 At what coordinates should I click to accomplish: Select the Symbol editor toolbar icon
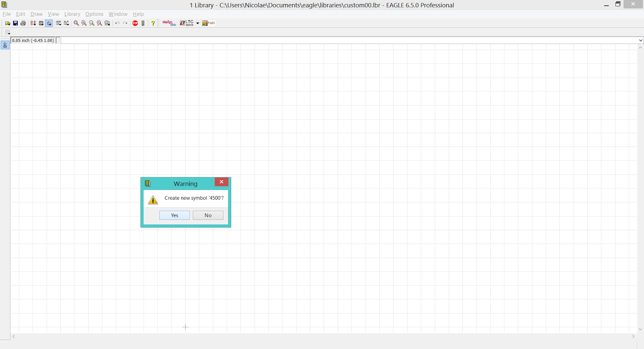(x=49, y=23)
